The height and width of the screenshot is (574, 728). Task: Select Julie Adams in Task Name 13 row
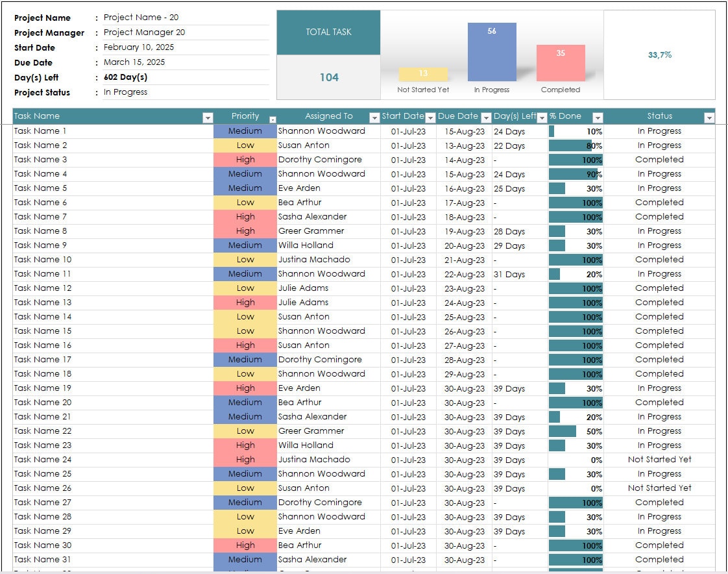pyautogui.click(x=329, y=303)
